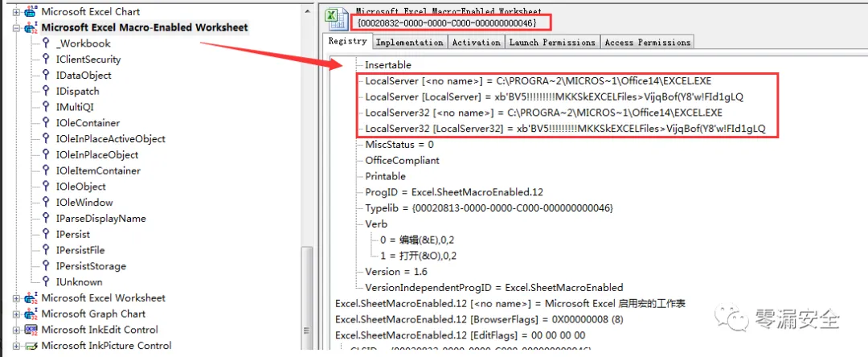The height and width of the screenshot is (357, 868).
Task: Click the interface icon beside IOleInPlaceObject
Action: (x=46, y=155)
